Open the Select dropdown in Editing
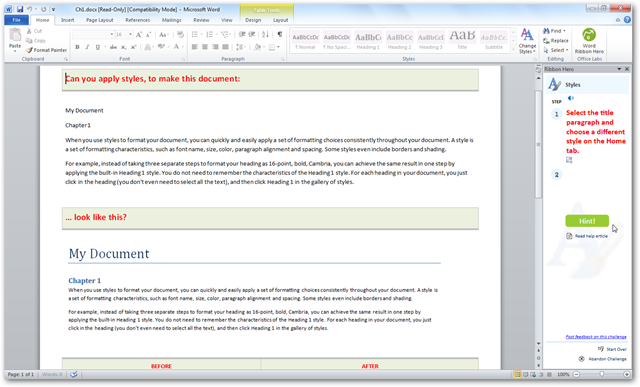The height and width of the screenshot is (387, 640). tap(556, 50)
